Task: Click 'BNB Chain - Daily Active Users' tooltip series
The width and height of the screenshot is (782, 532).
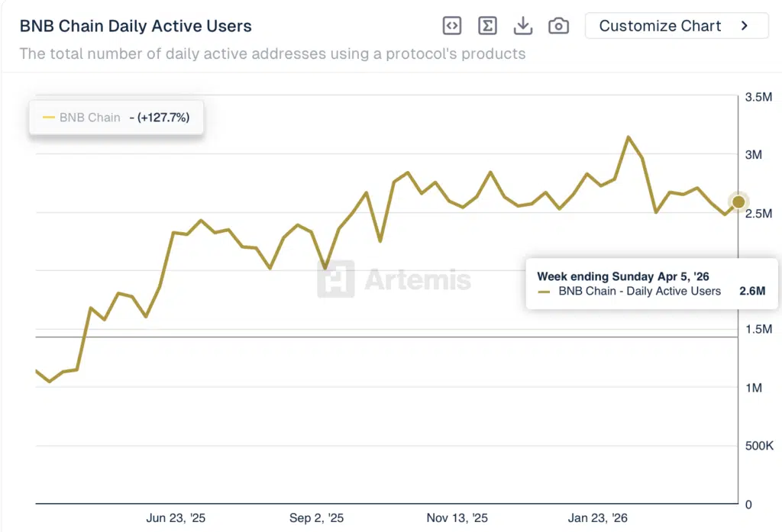Action: point(639,291)
